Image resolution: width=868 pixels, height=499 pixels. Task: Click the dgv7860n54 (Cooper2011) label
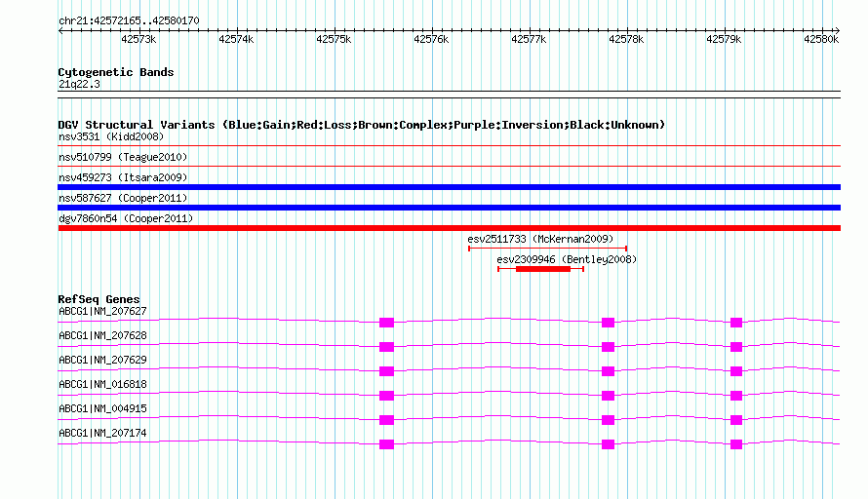pyautogui.click(x=126, y=218)
